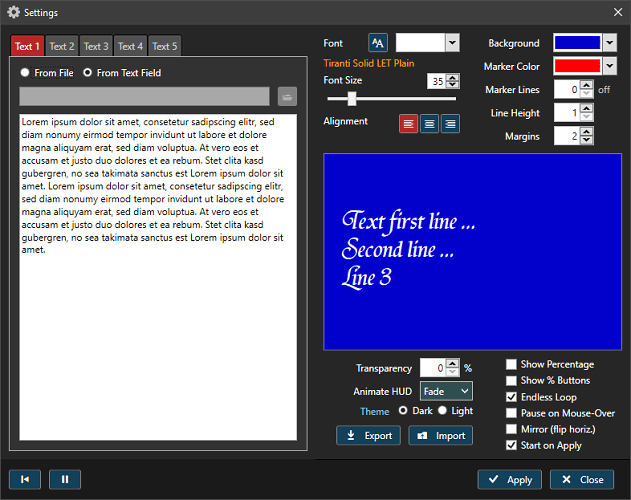
Task: Switch to the Text 3 tab
Action: click(96, 46)
